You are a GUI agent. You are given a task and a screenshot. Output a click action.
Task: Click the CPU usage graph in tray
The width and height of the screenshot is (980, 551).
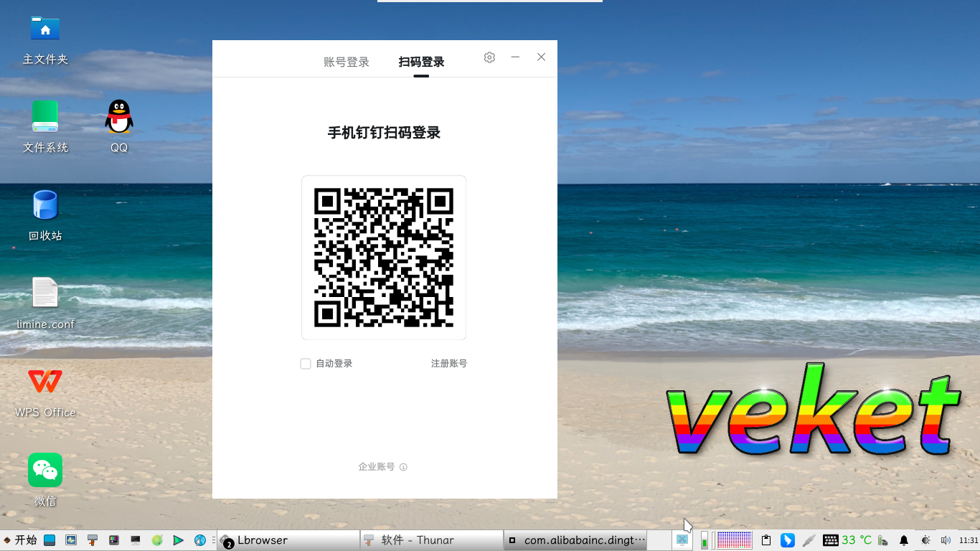point(734,540)
